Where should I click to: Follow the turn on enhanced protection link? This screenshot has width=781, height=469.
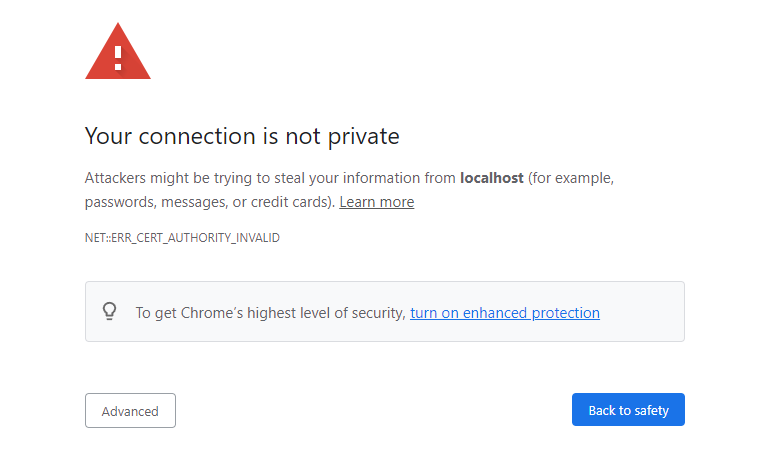tap(505, 313)
